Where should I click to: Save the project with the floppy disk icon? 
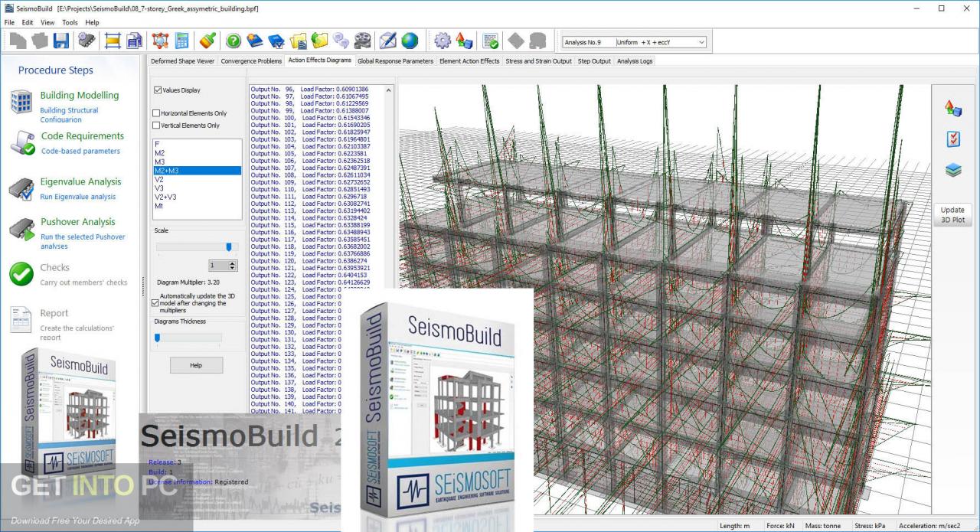(60, 41)
